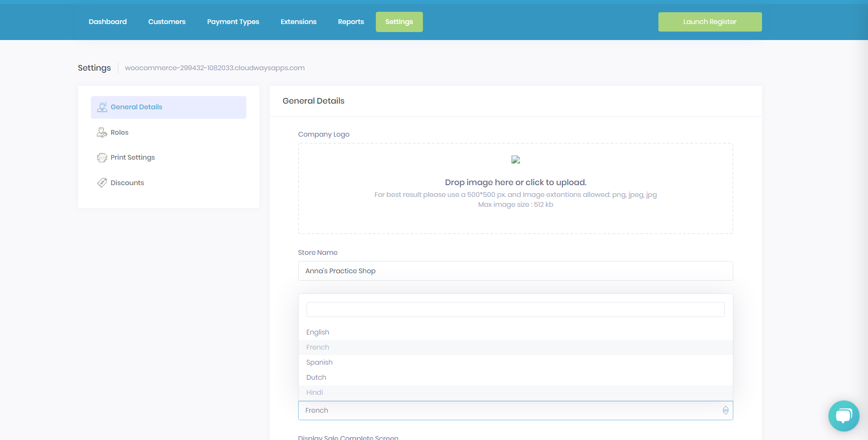The height and width of the screenshot is (440, 868).
Task: View the Reports section
Action: tap(351, 22)
